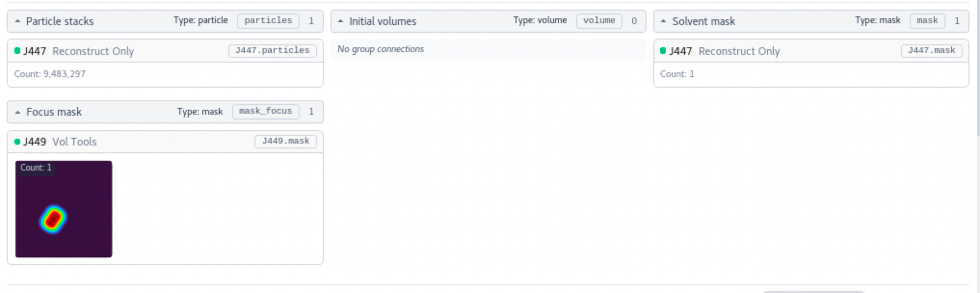980x293 pixels.
Task: Collapse the Particle stacks group caret
Action: click(18, 21)
